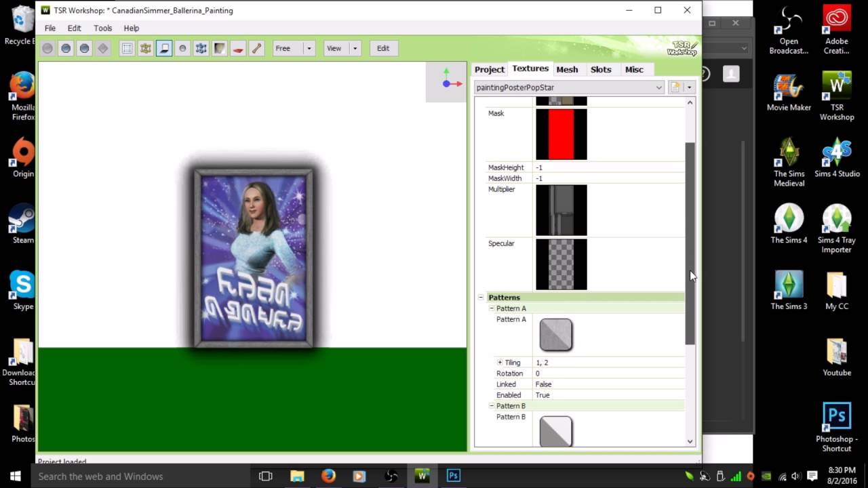Open Adobe Creative Cloud desktop icon
868x488 pixels.
(837, 30)
